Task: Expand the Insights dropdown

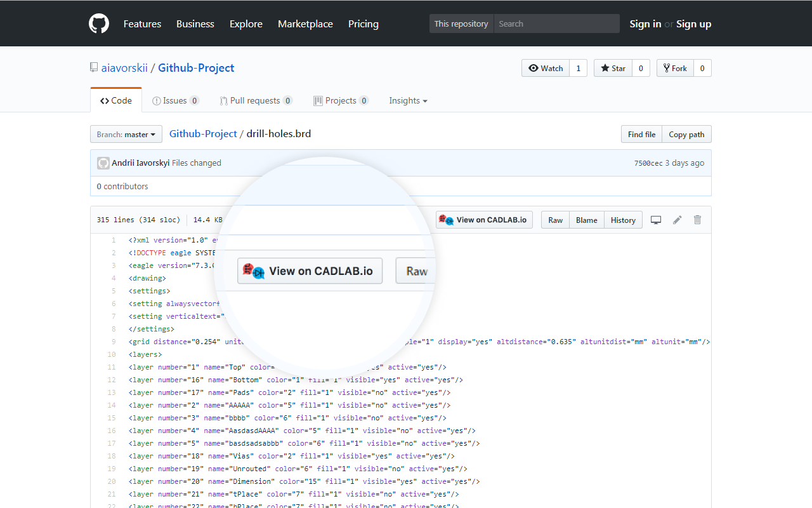Action: 407,100
